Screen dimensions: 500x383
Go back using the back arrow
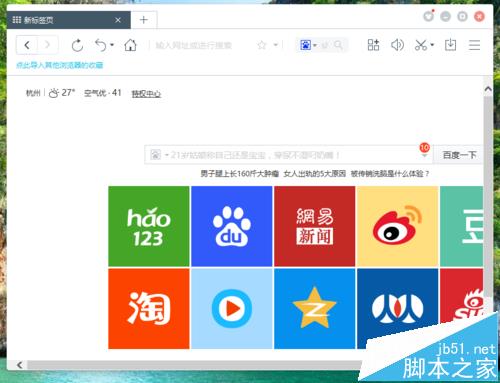(x=27, y=45)
